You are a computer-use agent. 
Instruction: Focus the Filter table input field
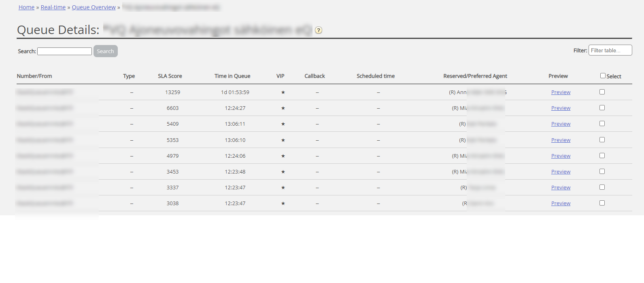[610, 50]
